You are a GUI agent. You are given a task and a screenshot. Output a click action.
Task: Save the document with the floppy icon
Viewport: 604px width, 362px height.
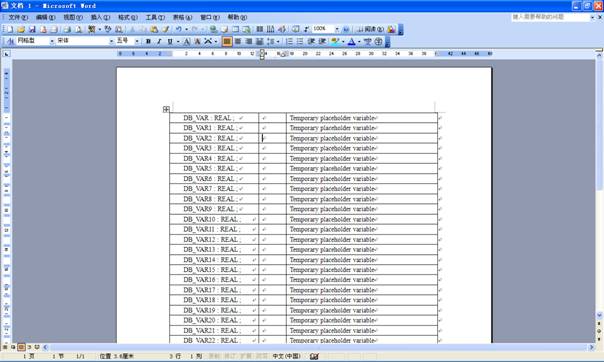pos(32,29)
